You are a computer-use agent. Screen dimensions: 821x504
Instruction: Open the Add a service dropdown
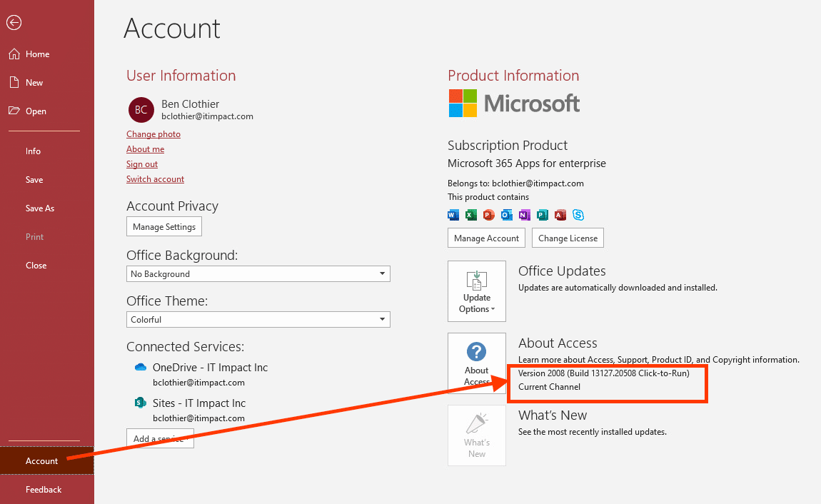click(160, 438)
